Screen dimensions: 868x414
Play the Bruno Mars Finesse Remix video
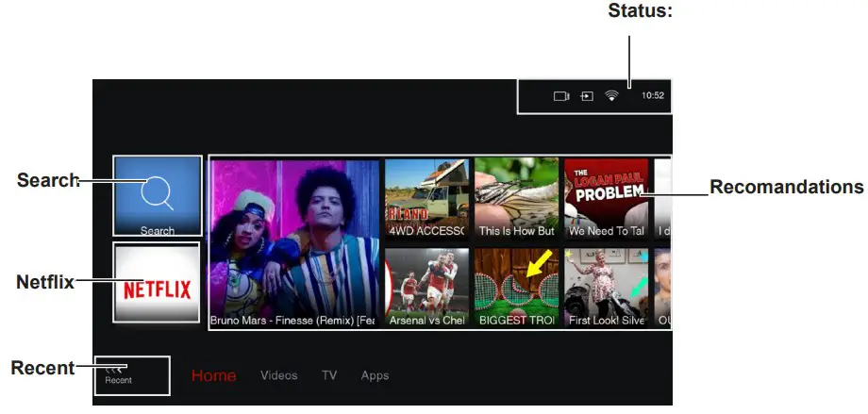click(295, 243)
